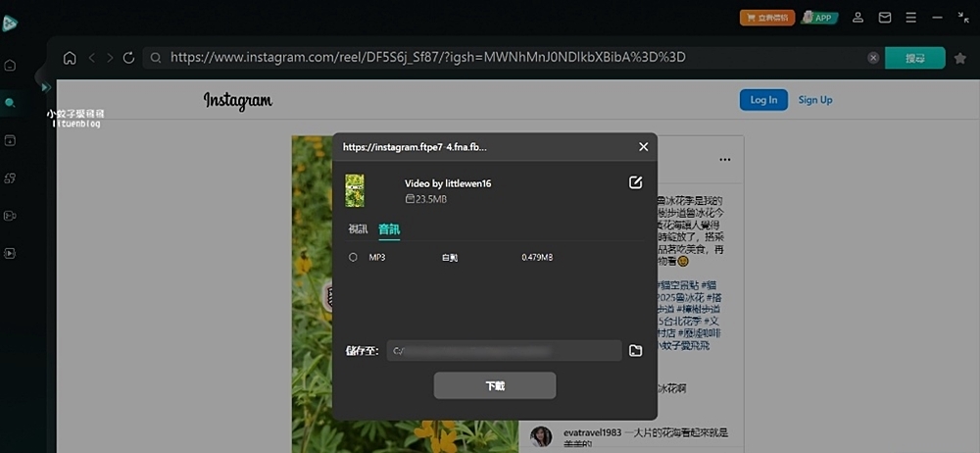980x453 pixels.
Task: Open the video player icon in the left sidebar
Action: pos(10,253)
